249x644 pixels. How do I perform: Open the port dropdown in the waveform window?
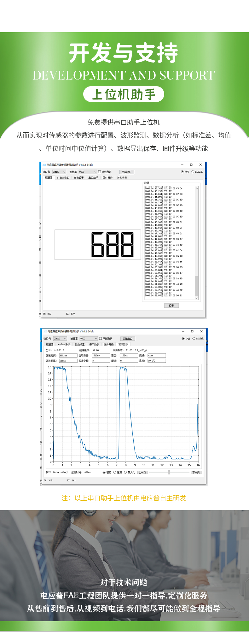tap(60, 339)
